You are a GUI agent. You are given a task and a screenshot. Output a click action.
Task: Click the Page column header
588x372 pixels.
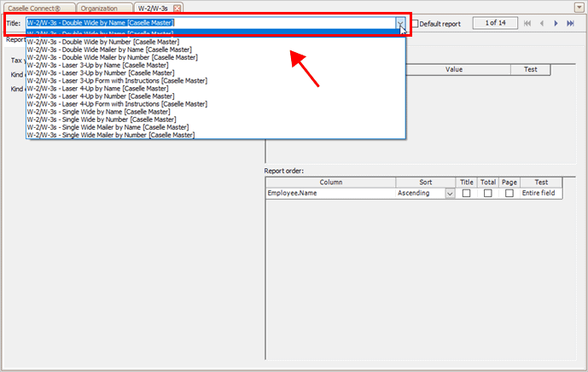[509, 183]
